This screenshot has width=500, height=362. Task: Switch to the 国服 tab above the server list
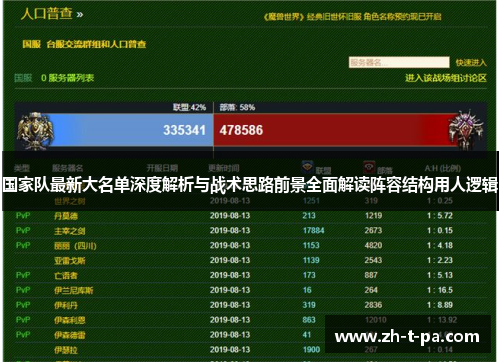click(23, 78)
